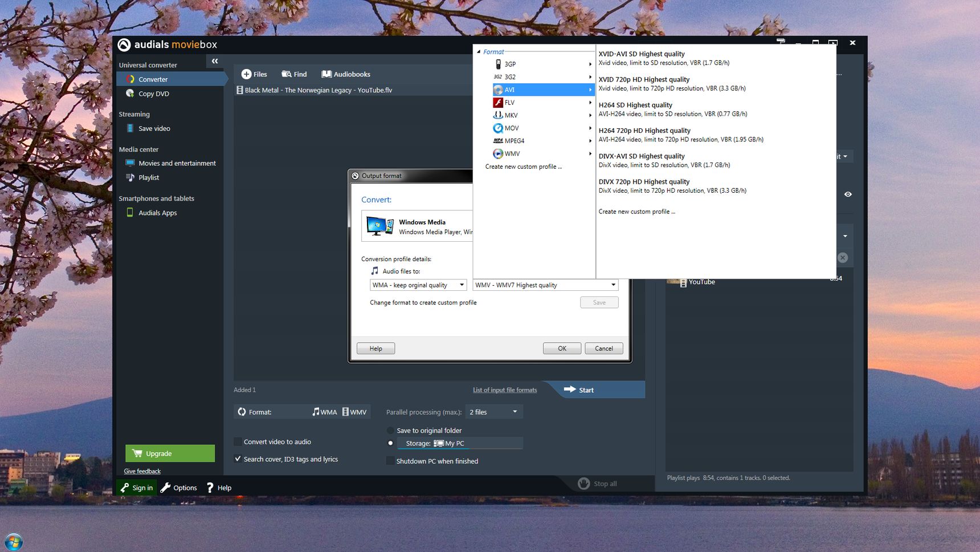Select the 3G2 format entry
The height and width of the screenshot is (552, 980).
pyautogui.click(x=542, y=77)
